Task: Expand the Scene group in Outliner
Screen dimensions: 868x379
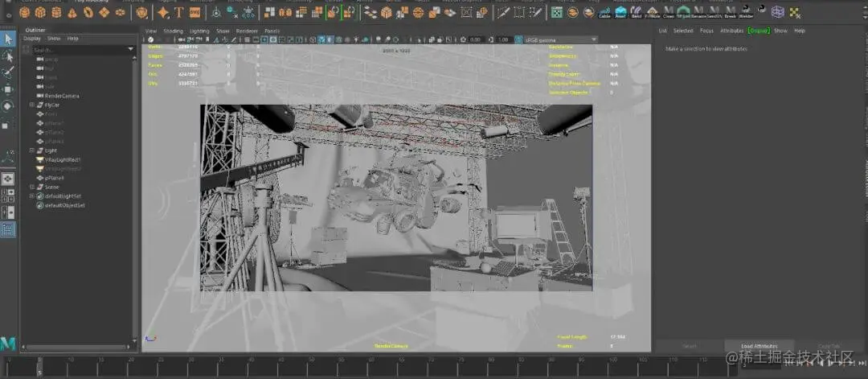Action: [32, 187]
